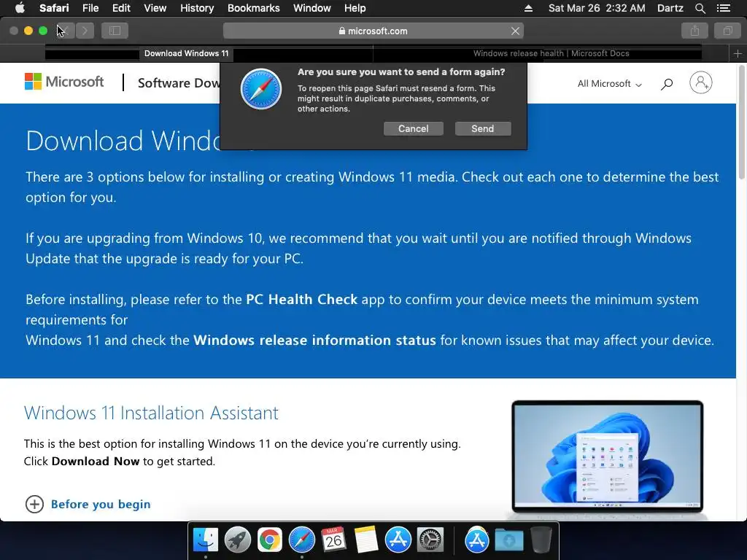747x560 pixels.
Task: Open Notification Center list icon
Action: (x=724, y=8)
